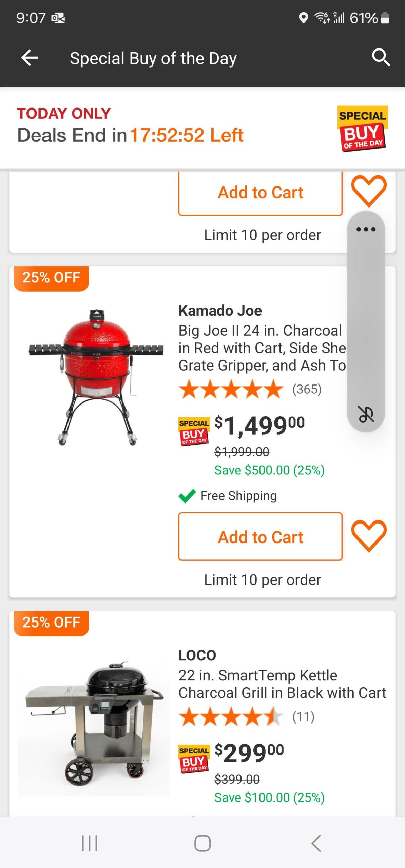
Task: View the 11 reviews for LOCO grill
Action: pos(303,717)
